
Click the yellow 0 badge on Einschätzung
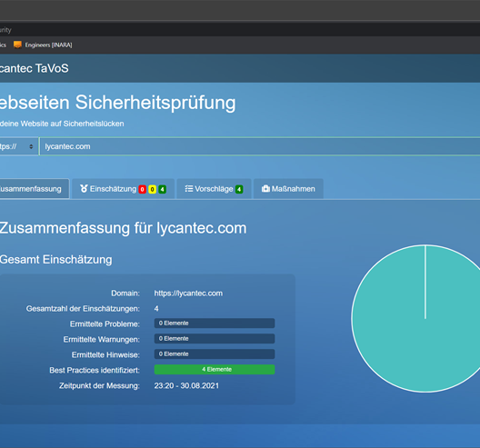(x=152, y=189)
